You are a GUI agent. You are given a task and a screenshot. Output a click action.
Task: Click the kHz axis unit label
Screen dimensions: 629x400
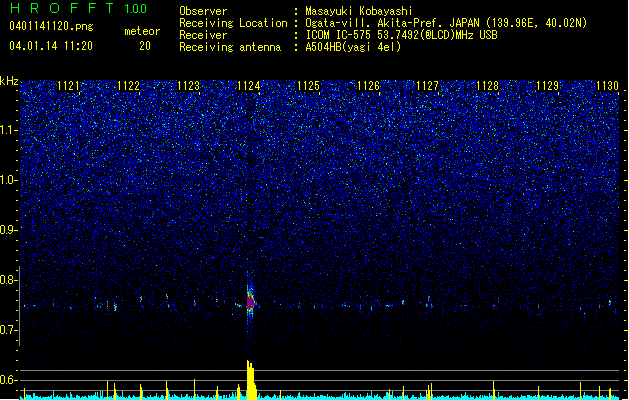coord(9,81)
